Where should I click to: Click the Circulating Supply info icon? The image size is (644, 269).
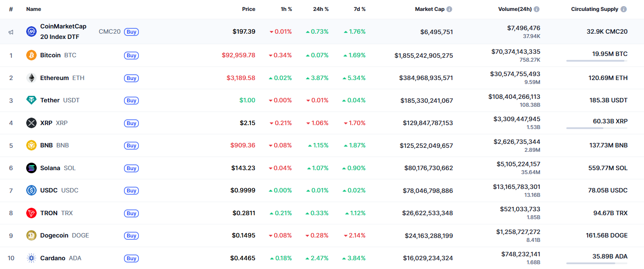[x=623, y=9]
